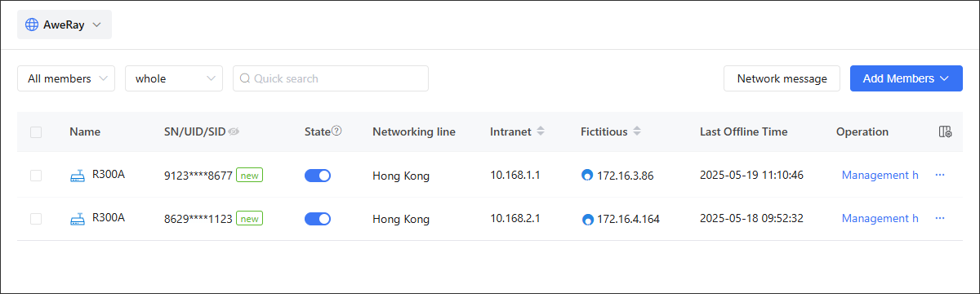This screenshot has height=294, width=980.
Task: Open the whole filter dropdown
Action: (174, 78)
